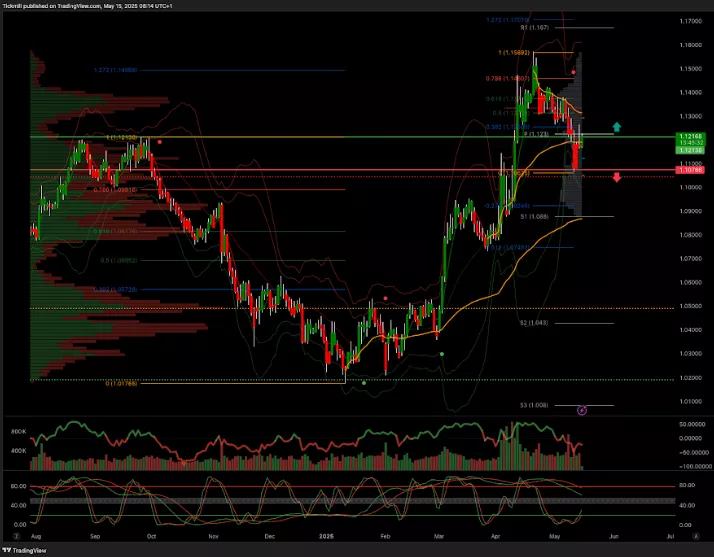Click the small circle icon left of Aug

coord(6,537)
